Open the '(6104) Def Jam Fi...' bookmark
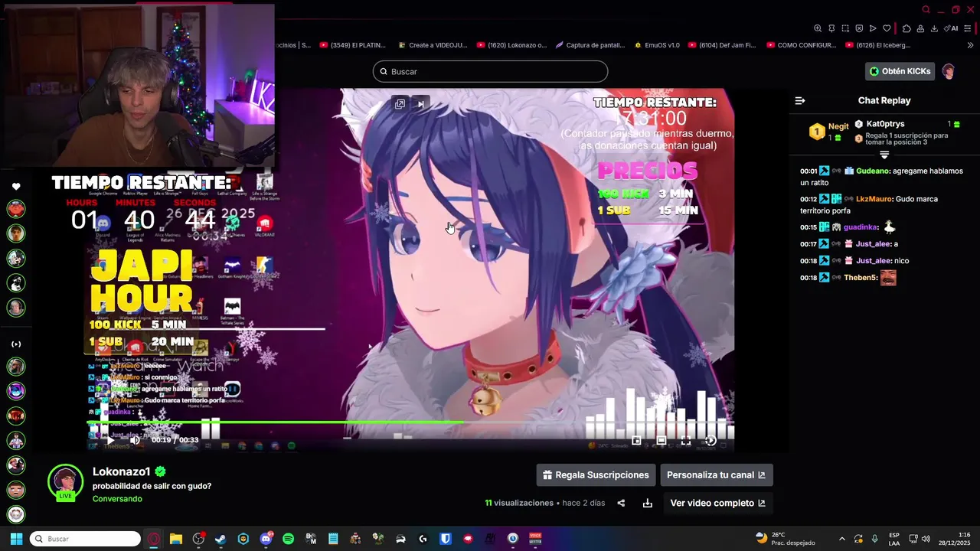This screenshot has width=980, height=551. click(x=722, y=45)
